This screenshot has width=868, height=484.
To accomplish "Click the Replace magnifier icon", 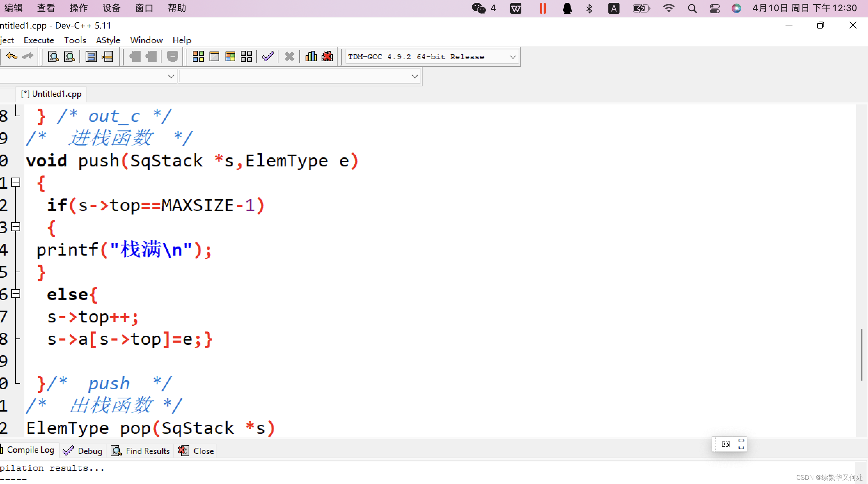I will (x=70, y=56).
